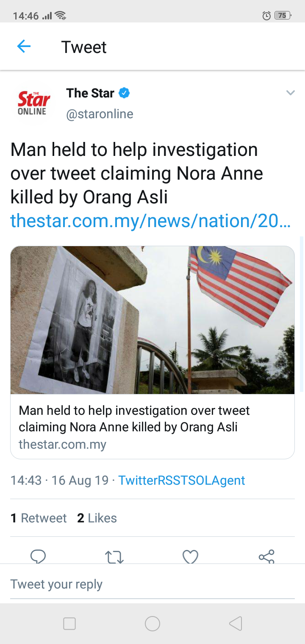Tap the back arrow icon

(24, 47)
